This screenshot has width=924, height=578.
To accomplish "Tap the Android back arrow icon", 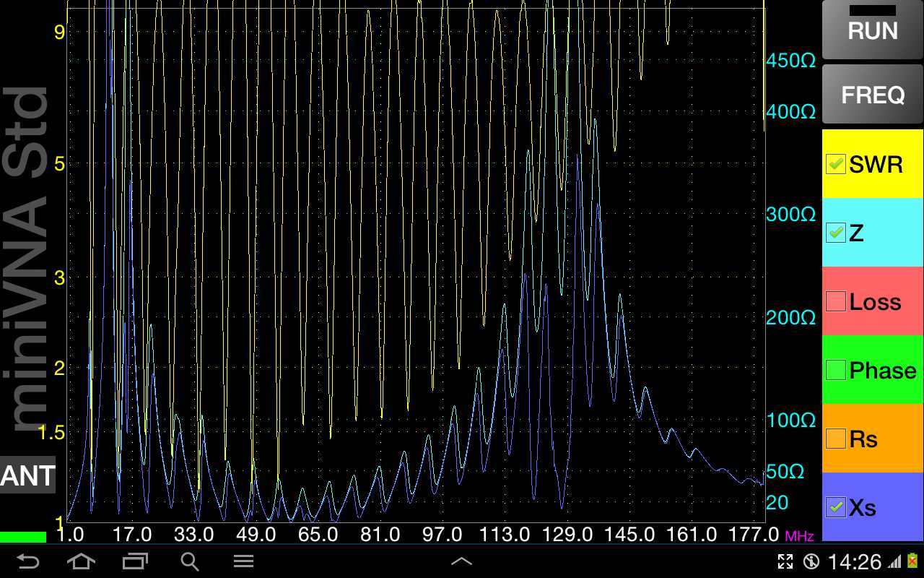I will pos(27,561).
